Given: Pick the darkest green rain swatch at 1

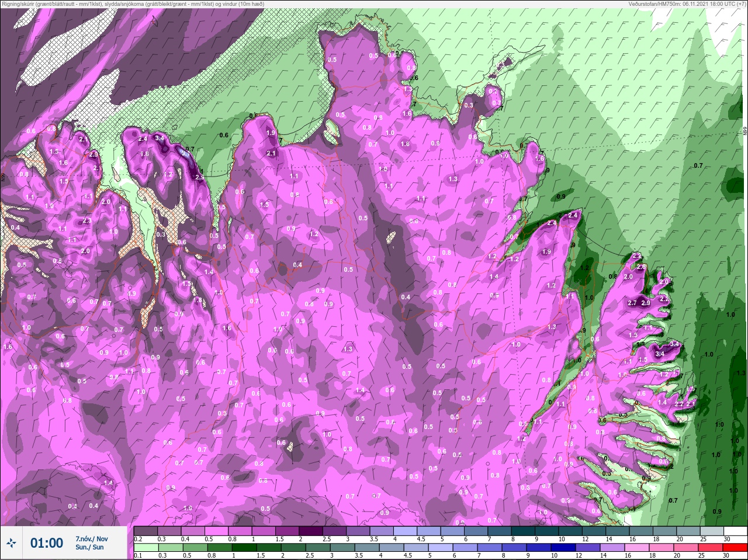Looking at the screenshot, I should tap(244, 548).
